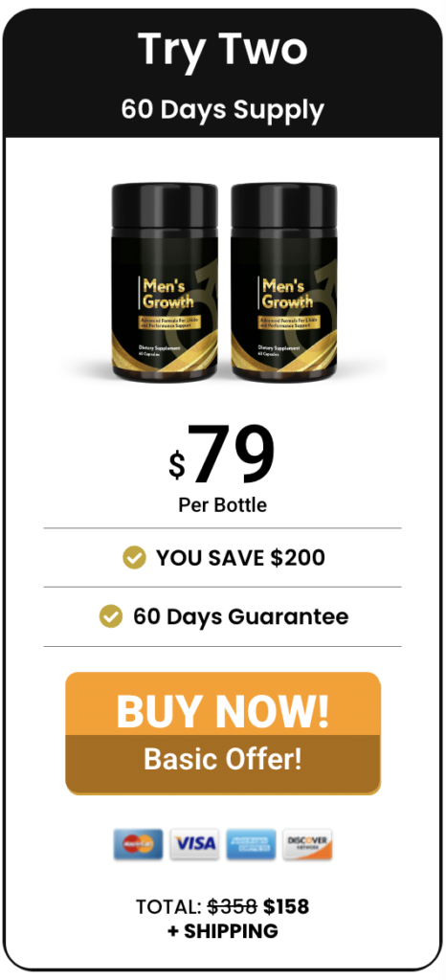Click the YOU SAVE $200 text
This screenshot has width=446, height=980.
240,558
